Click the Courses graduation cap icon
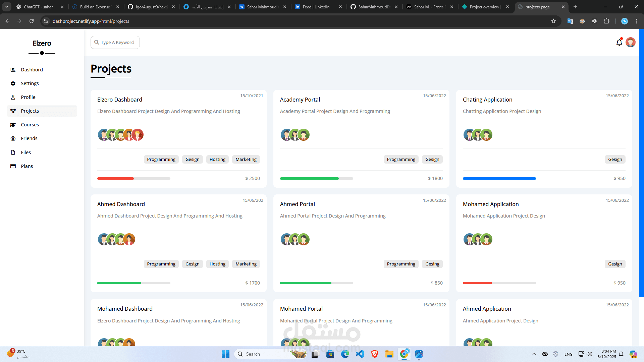644x362 pixels. click(x=13, y=125)
